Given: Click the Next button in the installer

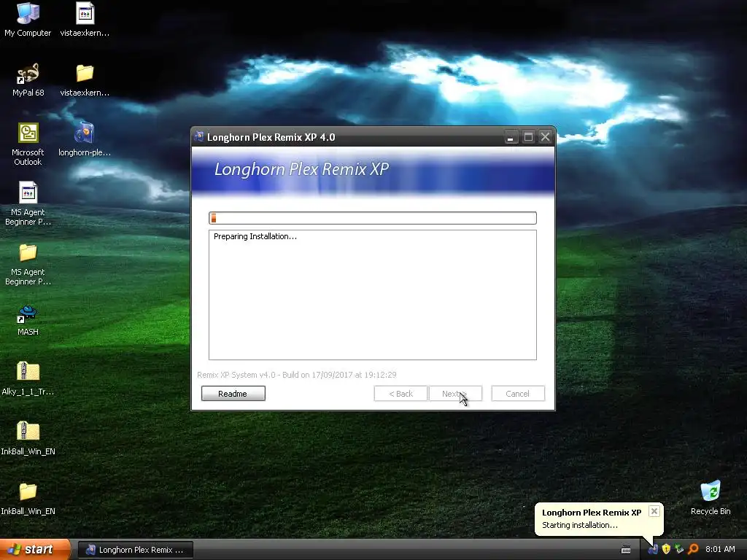Looking at the screenshot, I should (x=455, y=393).
